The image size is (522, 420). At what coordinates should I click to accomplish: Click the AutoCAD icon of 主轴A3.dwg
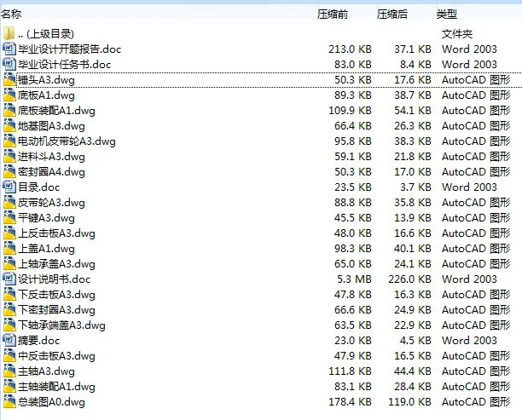9,371
